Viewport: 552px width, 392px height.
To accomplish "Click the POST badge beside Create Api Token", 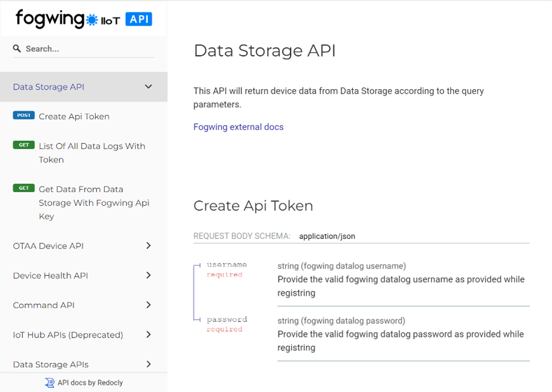I will coord(23,116).
